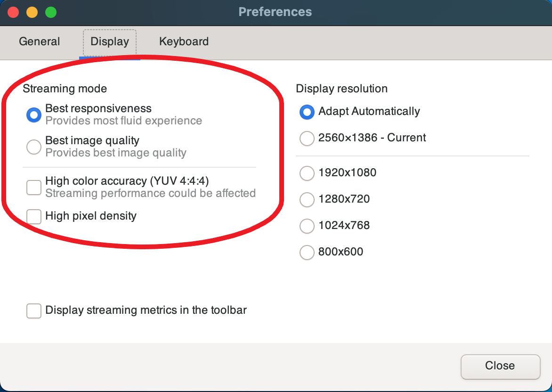The height and width of the screenshot is (392, 552).
Task: Choose the 1280x720 resolution
Action: 307,200
